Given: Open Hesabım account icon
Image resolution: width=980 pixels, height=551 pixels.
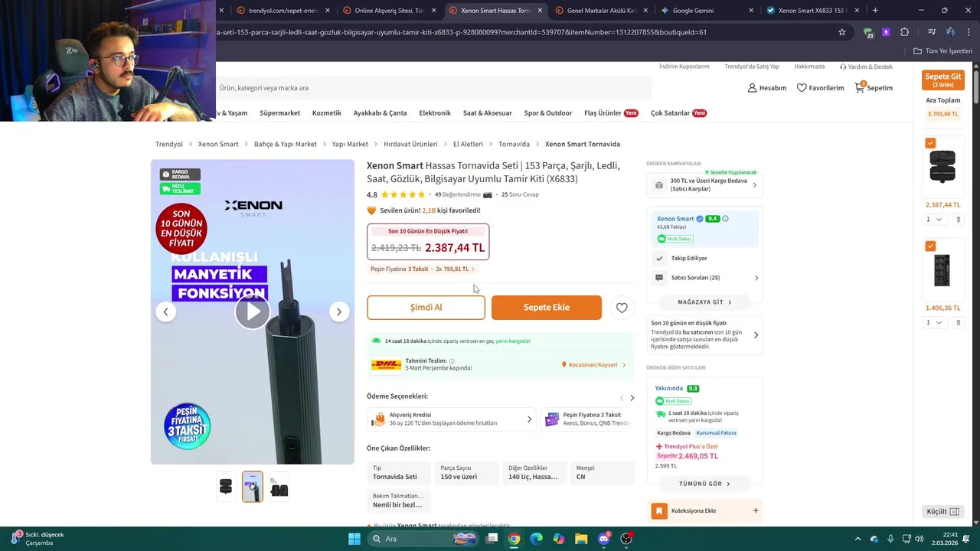Looking at the screenshot, I should pos(767,87).
